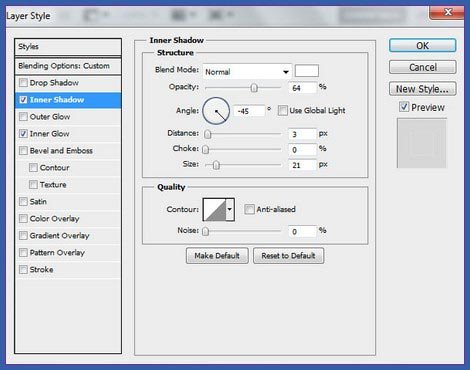Open the Blend Mode dropdown
The height and width of the screenshot is (370, 470).
(247, 72)
